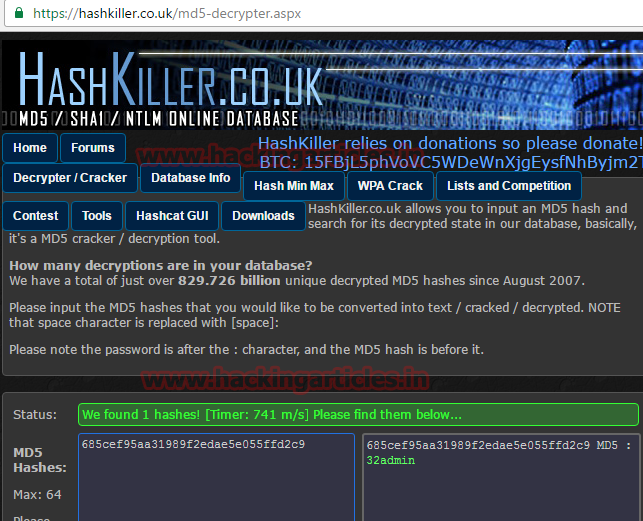643x521 pixels.
Task: Click the MD5 / SHA1 / NTLM tagline
Action: coord(159,119)
